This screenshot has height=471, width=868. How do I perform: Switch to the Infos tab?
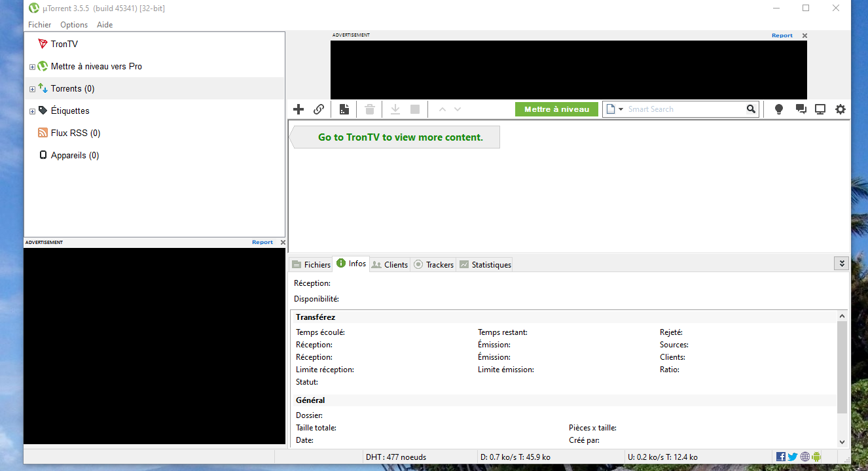(x=351, y=264)
